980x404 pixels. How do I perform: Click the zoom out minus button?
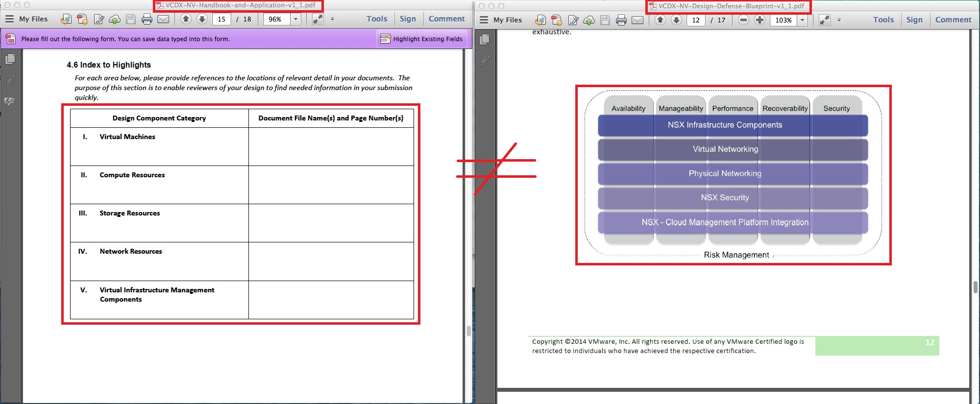[x=743, y=20]
